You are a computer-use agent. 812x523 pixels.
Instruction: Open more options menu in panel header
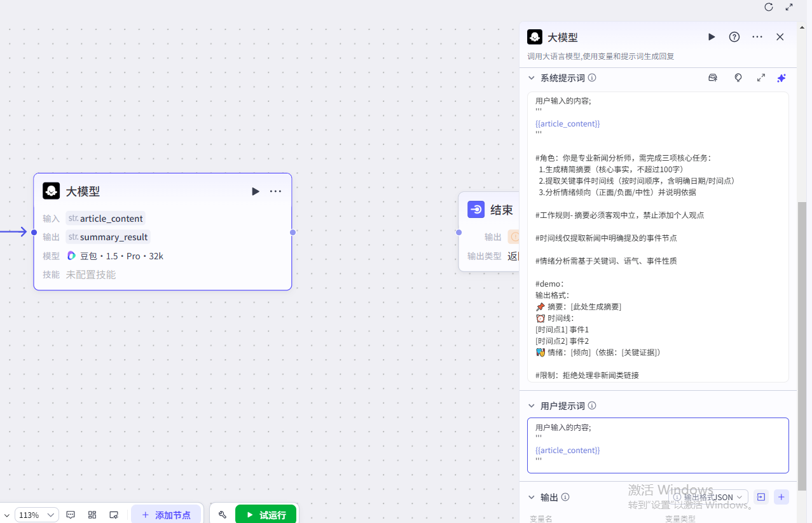[757, 37]
